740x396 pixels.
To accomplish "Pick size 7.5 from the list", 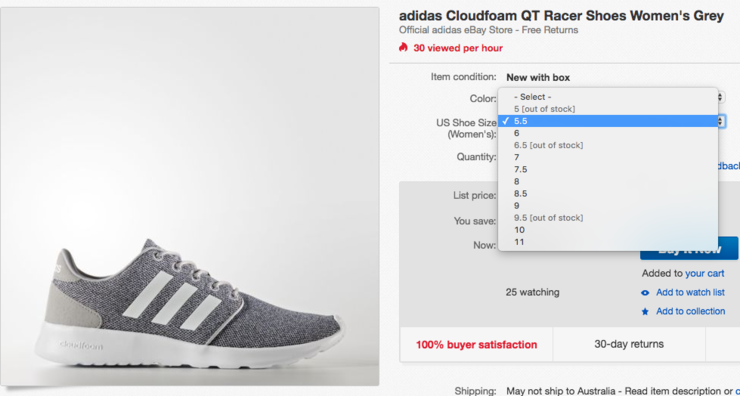I will click(608, 169).
